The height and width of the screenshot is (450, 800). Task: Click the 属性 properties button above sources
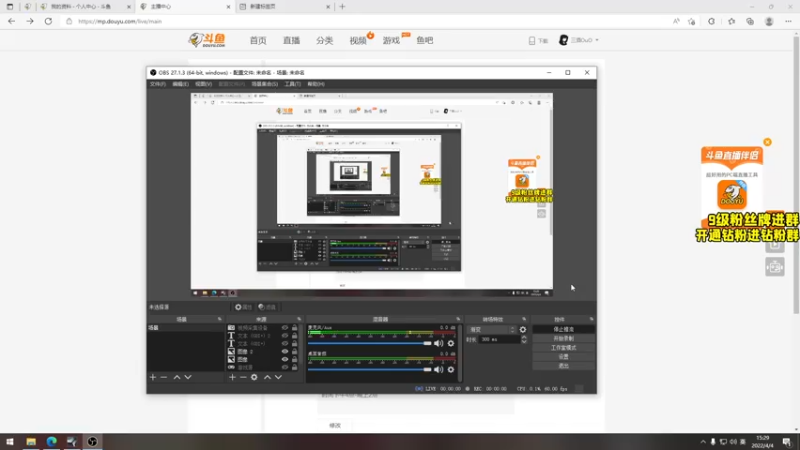[x=243, y=307]
